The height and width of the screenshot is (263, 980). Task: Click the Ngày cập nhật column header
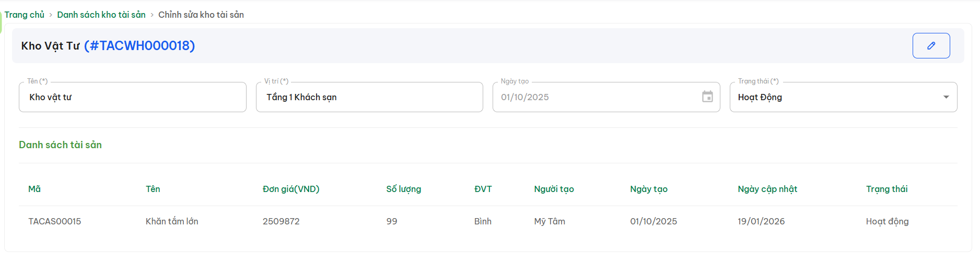pos(767,189)
